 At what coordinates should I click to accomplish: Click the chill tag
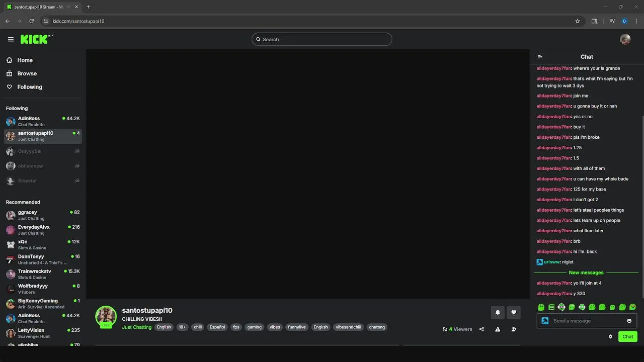pyautogui.click(x=198, y=327)
